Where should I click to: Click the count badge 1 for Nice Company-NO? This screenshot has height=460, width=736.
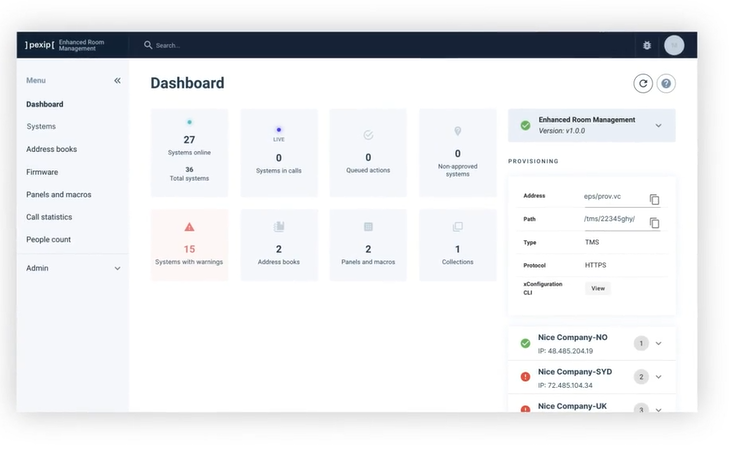pos(641,344)
